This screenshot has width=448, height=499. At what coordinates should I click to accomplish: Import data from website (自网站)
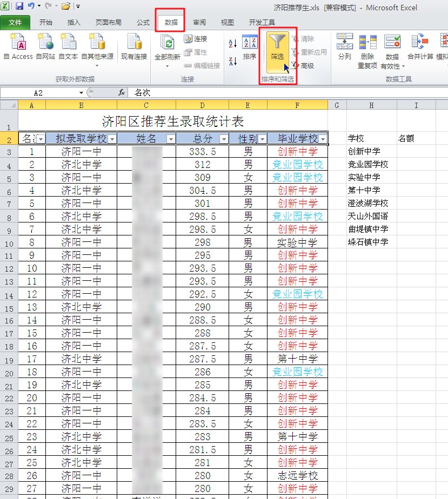[45, 46]
